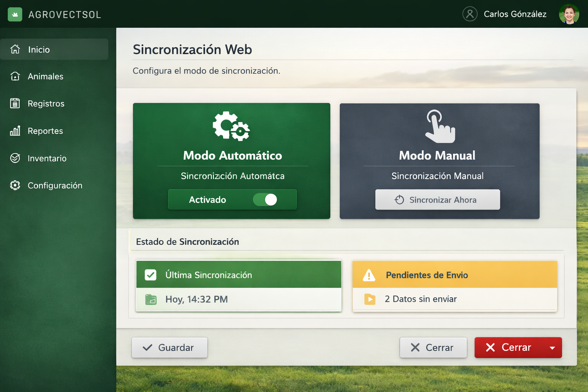The image size is (588, 392).
Task: Click the gray Cerrar button
Action: tap(433, 348)
